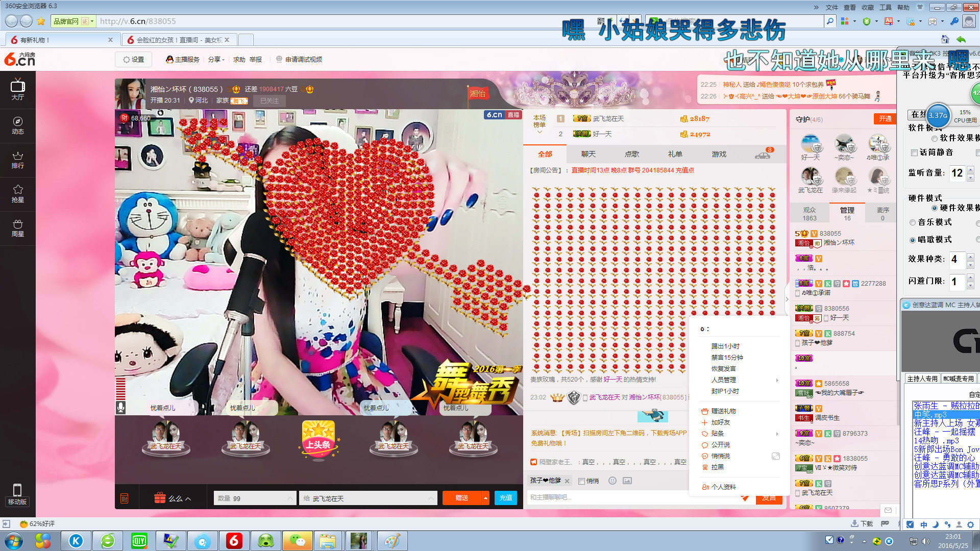This screenshot has height=551, width=980.
Task: Open the 抢星 star icon in sidebar
Action: [18, 194]
